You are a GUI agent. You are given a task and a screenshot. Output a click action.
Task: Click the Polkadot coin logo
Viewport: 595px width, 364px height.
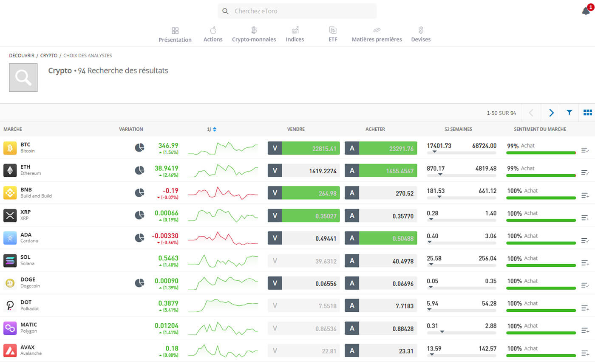(10, 305)
